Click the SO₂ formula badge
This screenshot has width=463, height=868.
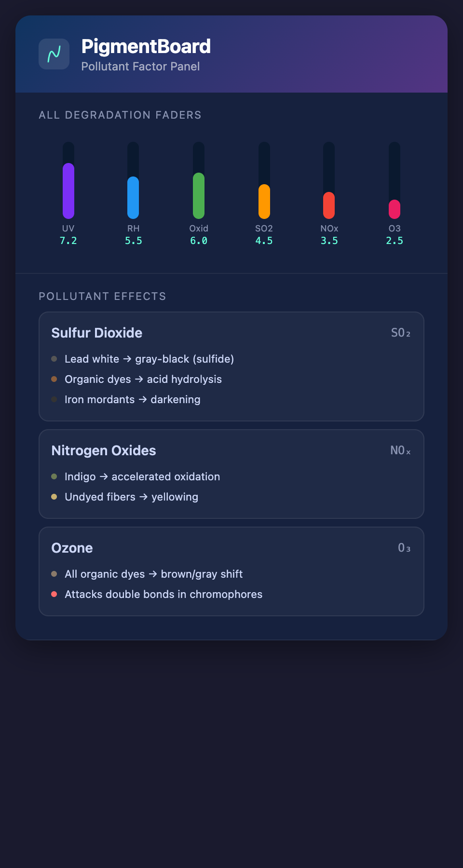tap(401, 333)
